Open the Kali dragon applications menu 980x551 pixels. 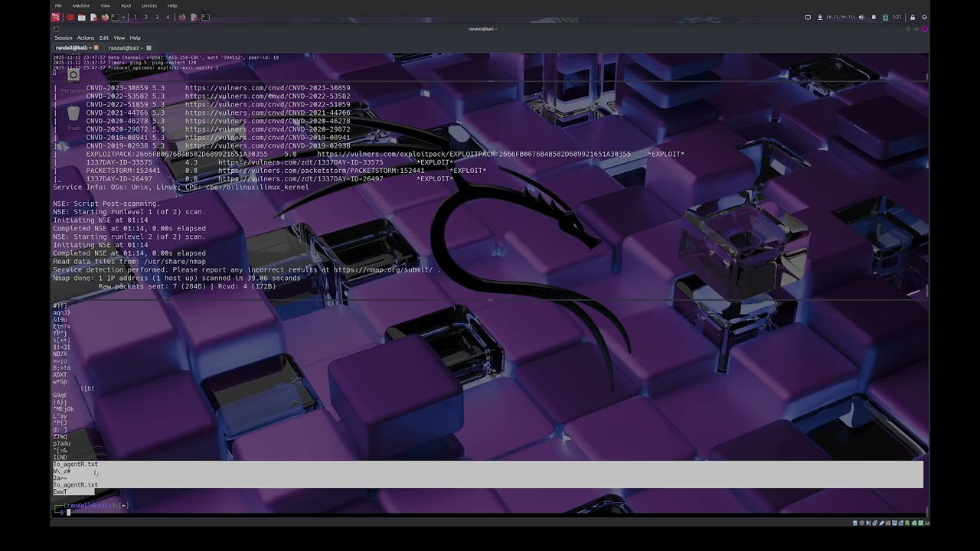point(55,17)
